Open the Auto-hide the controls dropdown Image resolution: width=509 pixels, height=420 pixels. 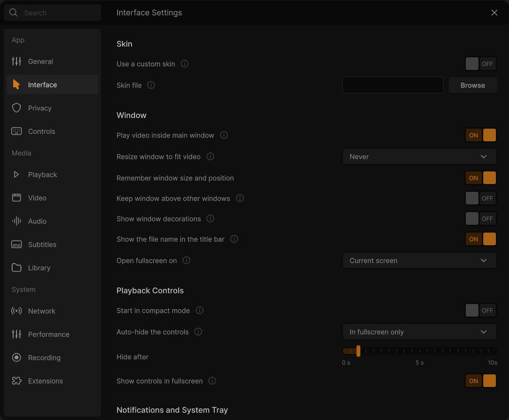coord(420,332)
